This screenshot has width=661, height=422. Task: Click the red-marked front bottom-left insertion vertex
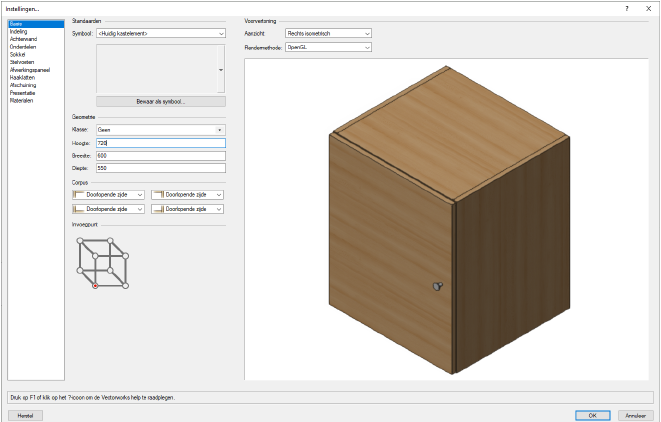point(95,286)
